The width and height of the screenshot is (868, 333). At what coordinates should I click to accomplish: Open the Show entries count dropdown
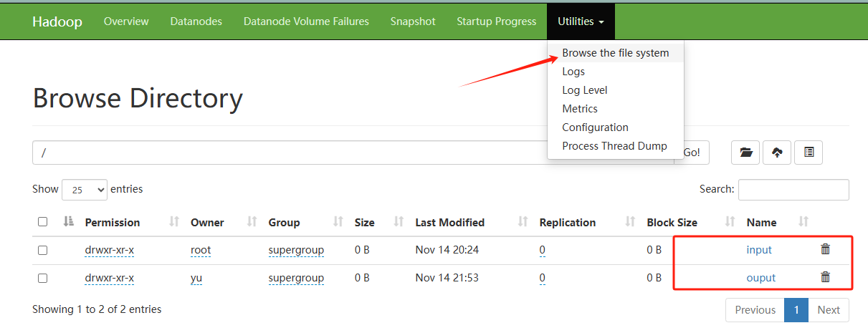85,190
